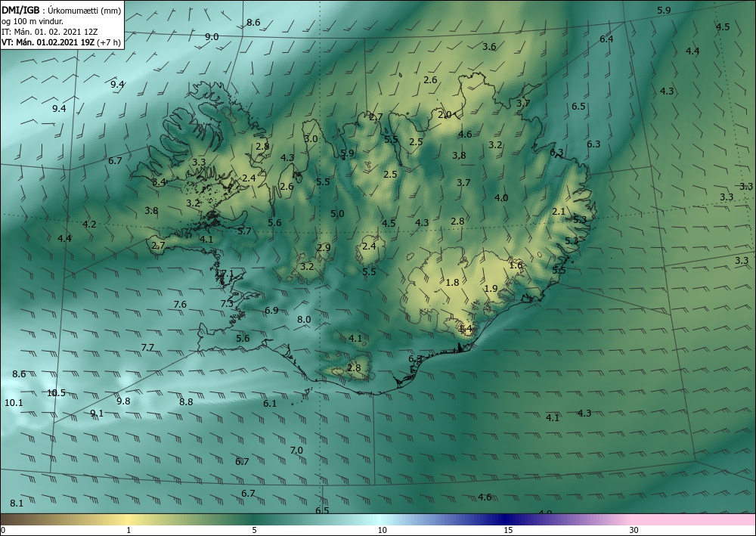
Task: Click legend tick label '0'
Action: (x=3, y=530)
